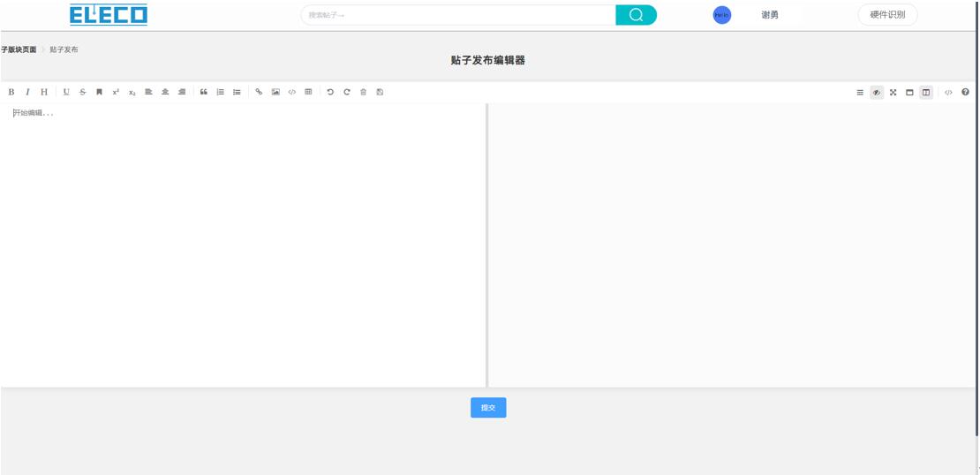Align text to the right

tap(182, 92)
